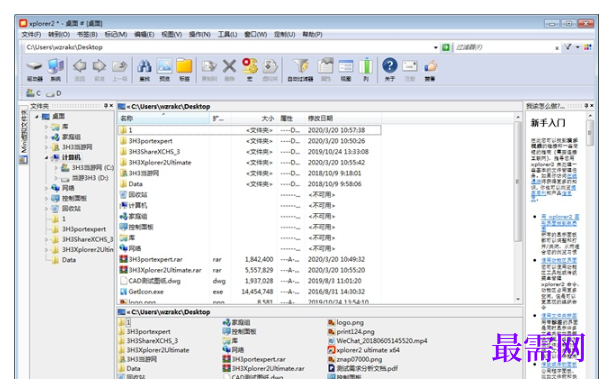Open the filter options dropdown arrow

point(577,47)
